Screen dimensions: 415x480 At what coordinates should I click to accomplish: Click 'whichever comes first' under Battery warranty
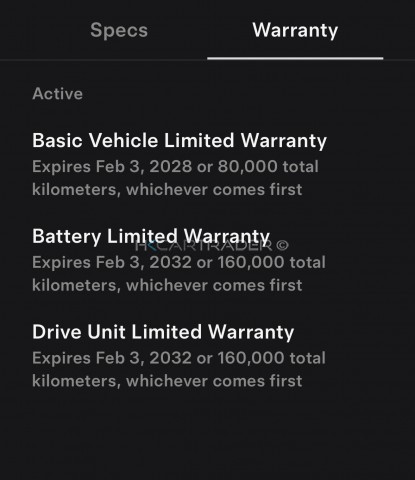tap(214, 285)
